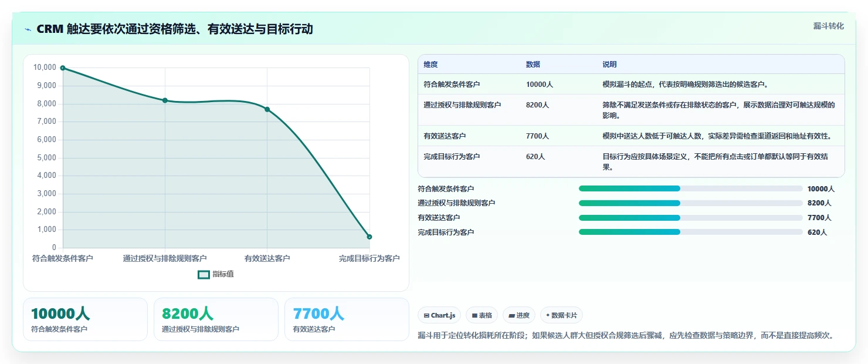Click the progress row label 符合触发条件客户
Viewport: 868px width, 364px height.
pos(446,189)
